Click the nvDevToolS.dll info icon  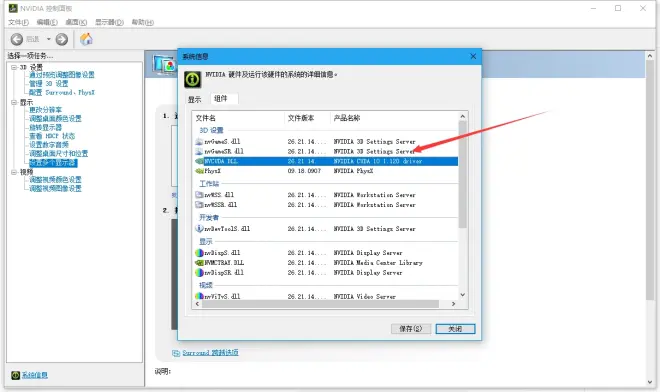199,229
